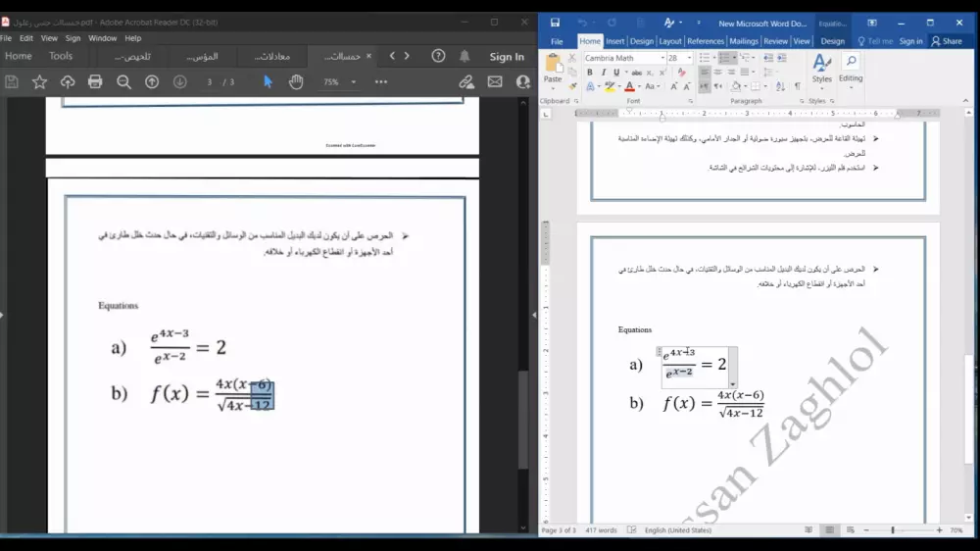This screenshot has width=980, height=551.
Task: Open the Review tab in Word
Action: 775,41
